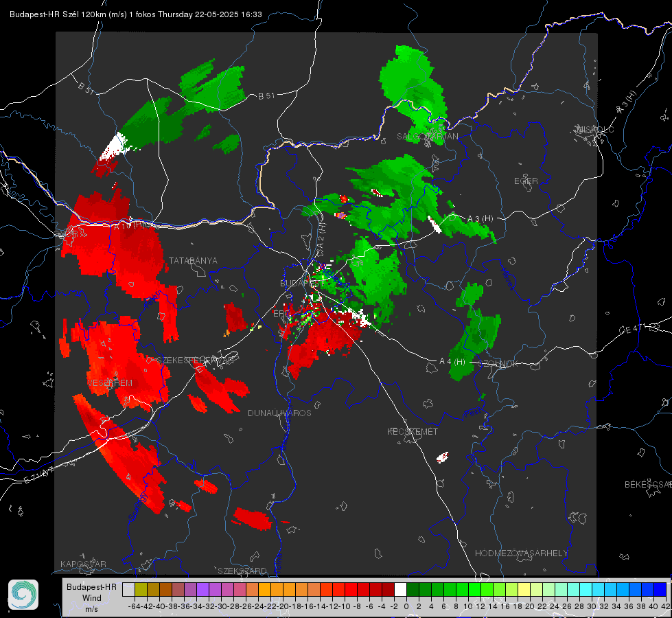Click the 'A 4 (H)' road label
The height and width of the screenshot is (618, 672).
pyautogui.click(x=452, y=362)
